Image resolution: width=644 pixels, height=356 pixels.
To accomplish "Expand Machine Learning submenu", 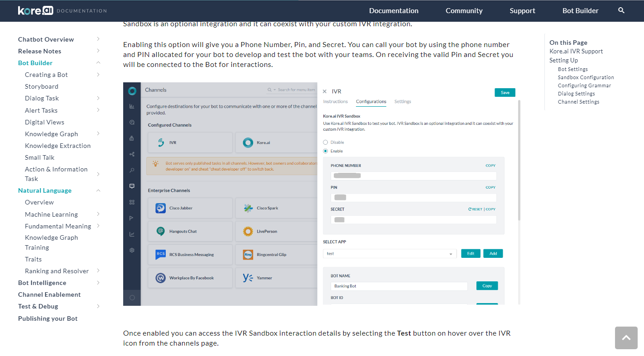I will (98, 214).
